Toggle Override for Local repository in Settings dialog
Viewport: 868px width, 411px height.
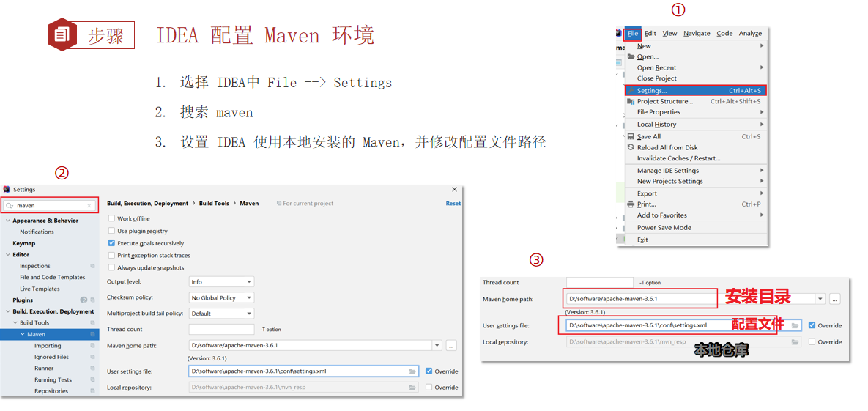[x=429, y=387]
